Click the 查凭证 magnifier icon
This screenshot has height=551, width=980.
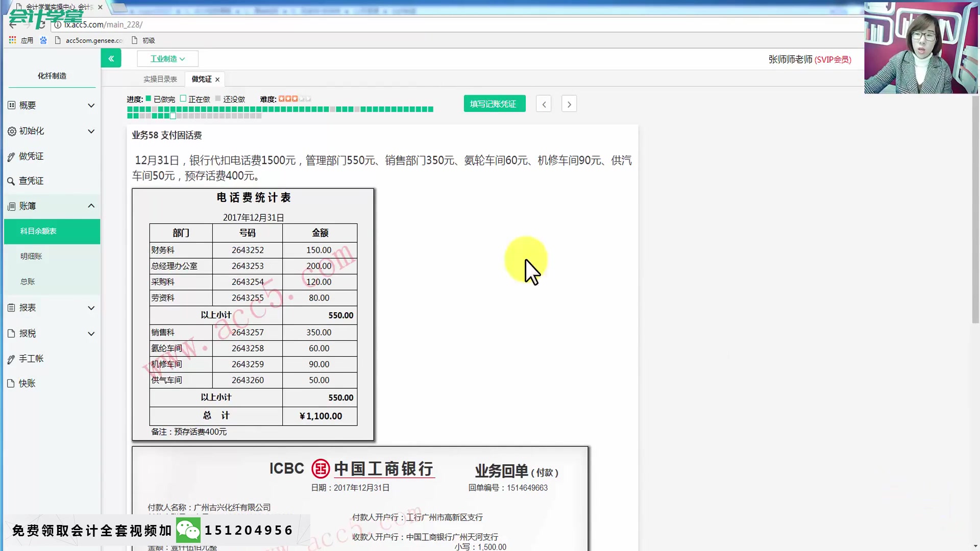pos(11,181)
